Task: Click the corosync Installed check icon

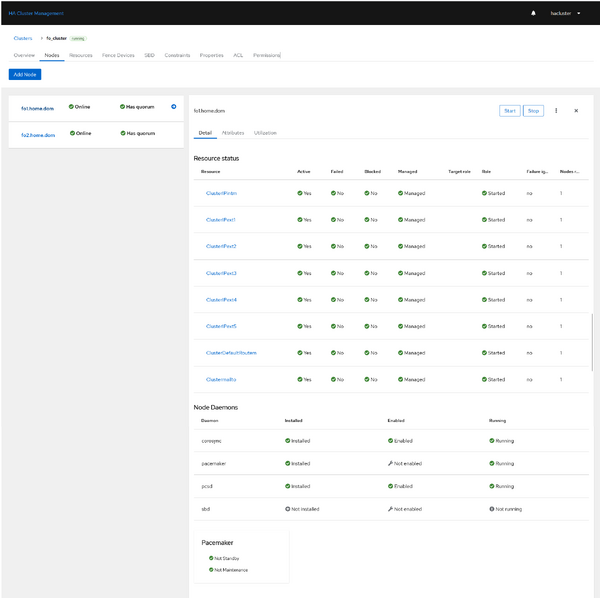Action: (288, 441)
